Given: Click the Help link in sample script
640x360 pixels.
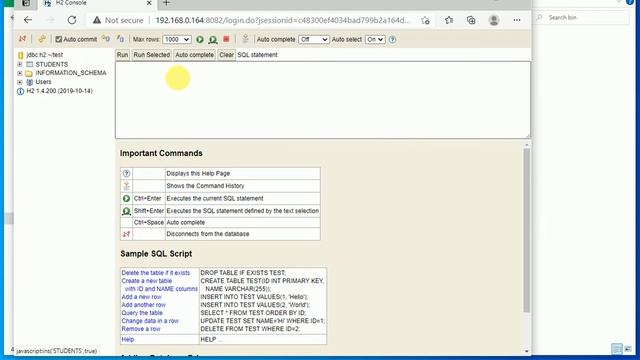Looking at the screenshot, I should tap(127, 340).
